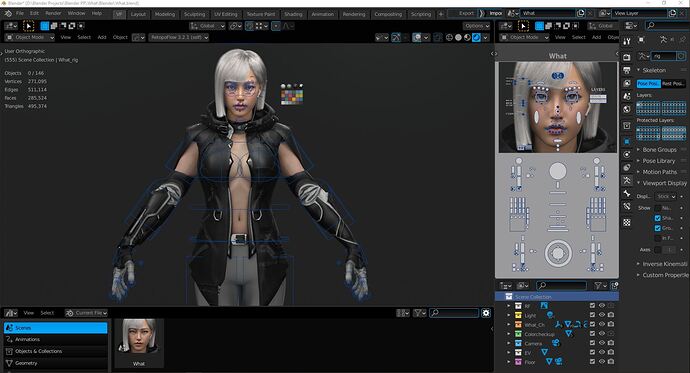The width and height of the screenshot is (690, 373).
Task: Open the outliner filter funnel dropdown
Action: click(600, 285)
